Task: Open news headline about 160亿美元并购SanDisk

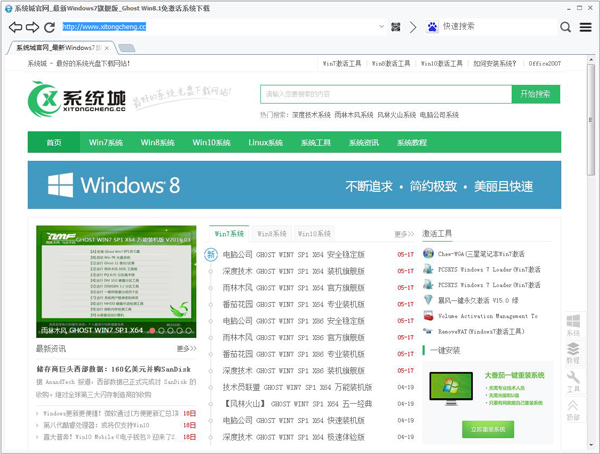Action: pos(113,369)
